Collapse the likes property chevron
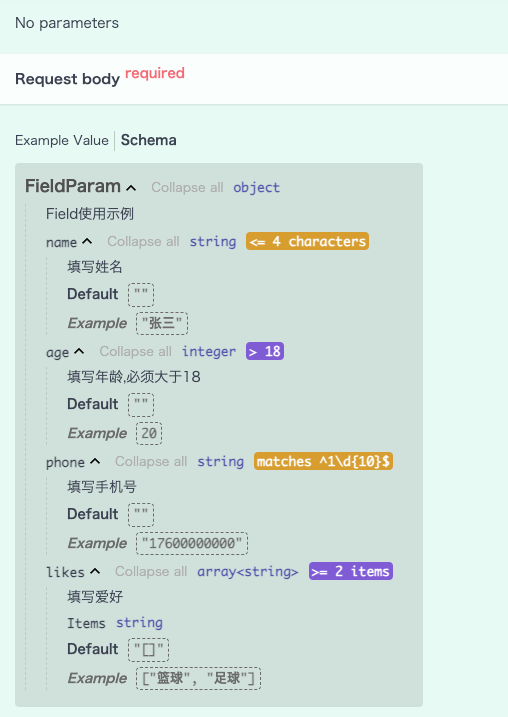This screenshot has height=717, width=508. [x=95, y=571]
